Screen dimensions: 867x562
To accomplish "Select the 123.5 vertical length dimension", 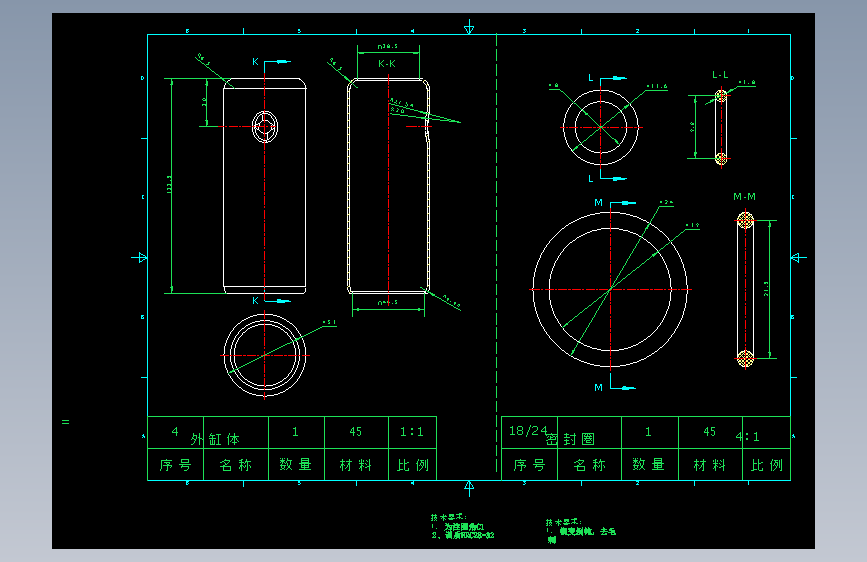I will click(169, 184).
